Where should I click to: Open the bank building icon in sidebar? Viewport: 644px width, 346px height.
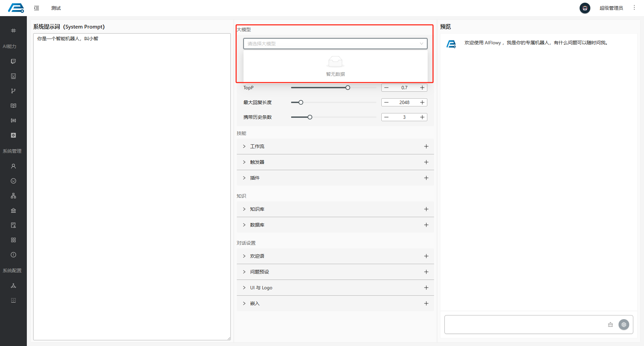13,210
